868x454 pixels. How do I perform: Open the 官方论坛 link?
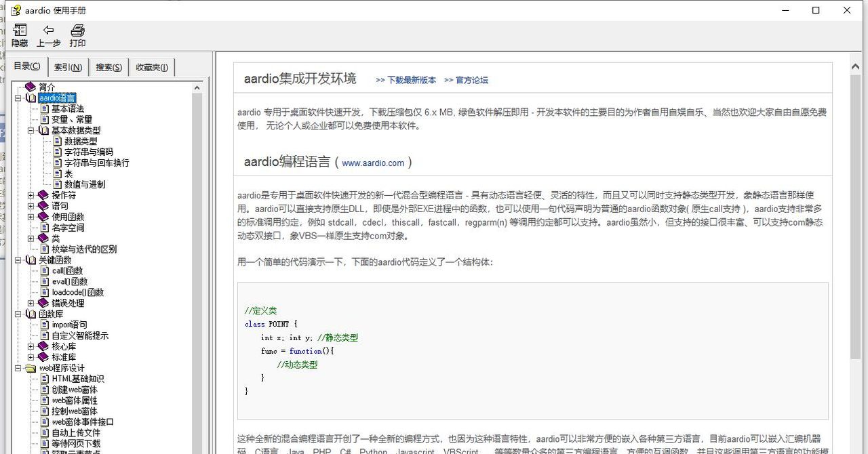pyautogui.click(x=470, y=79)
